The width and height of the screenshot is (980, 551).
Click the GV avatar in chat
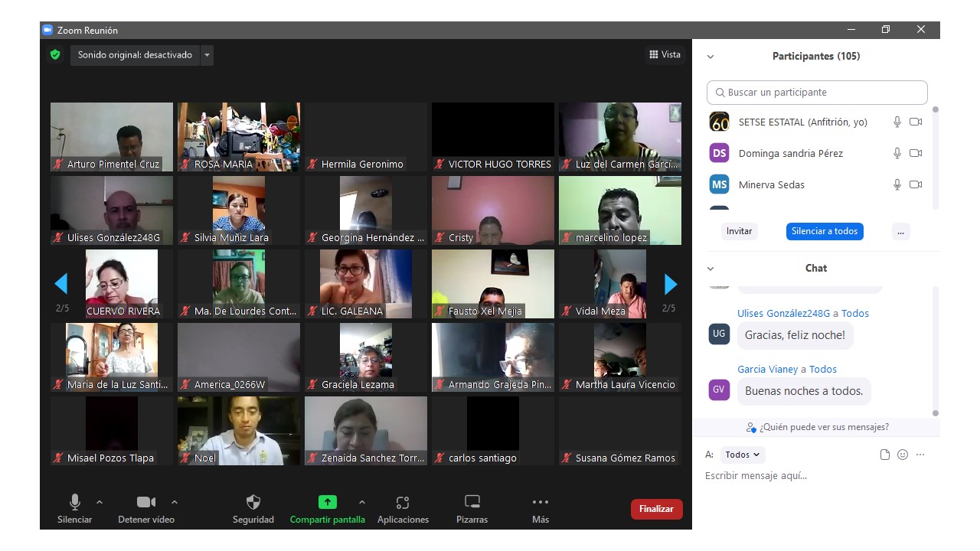pyautogui.click(x=719, y=390)
